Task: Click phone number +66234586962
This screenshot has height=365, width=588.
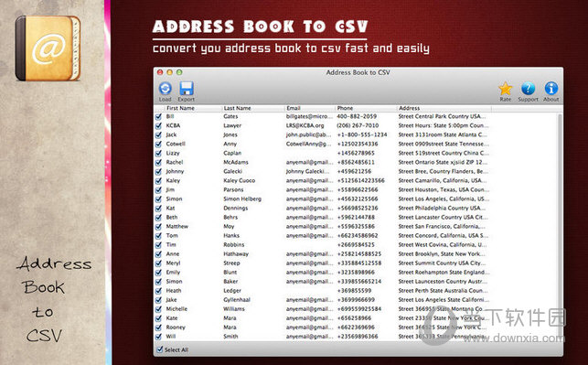Action: tap(358, 236)
